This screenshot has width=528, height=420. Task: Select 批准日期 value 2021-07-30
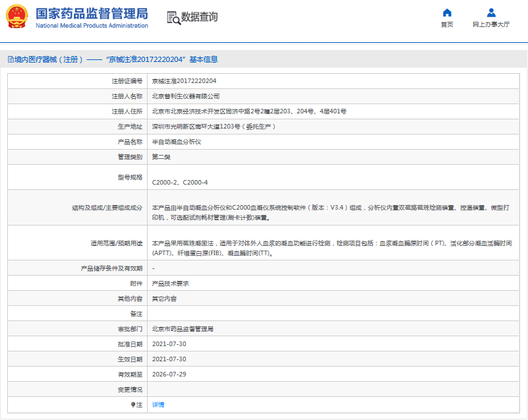click(169, 344)
